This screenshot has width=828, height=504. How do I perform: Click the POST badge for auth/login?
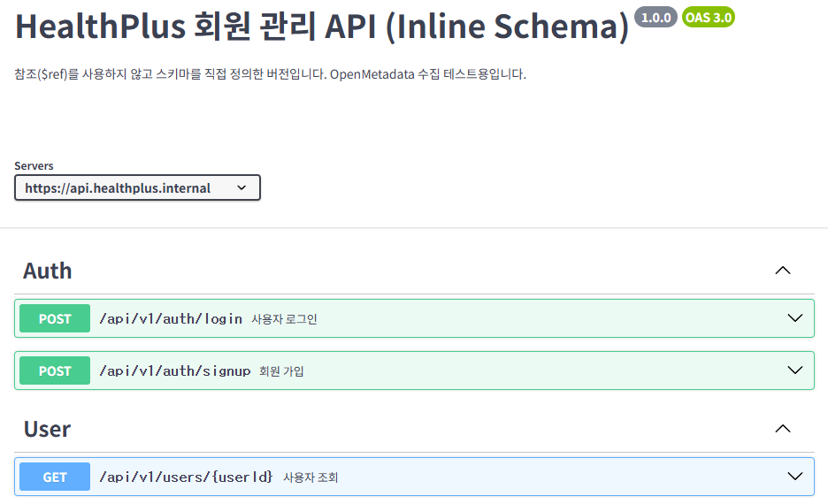[x=55, y=318]
